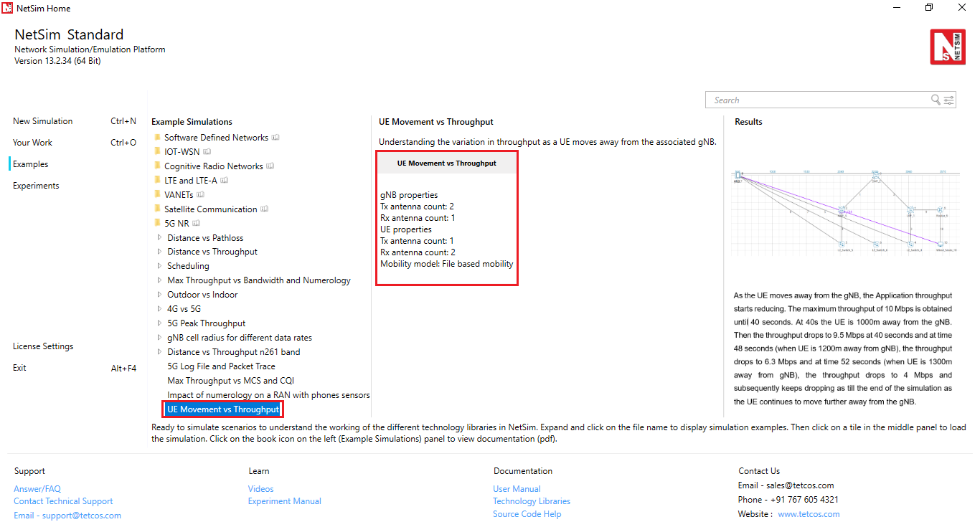Open documentation book icon beside IOT-WSN
This screenshot has width=980, height=522.
point(207,152)
